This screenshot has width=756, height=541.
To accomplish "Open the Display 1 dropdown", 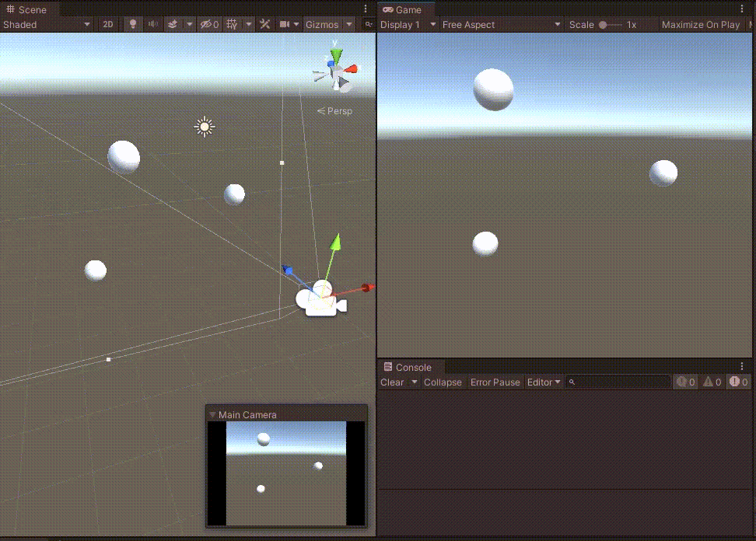I will click(408, 25).
